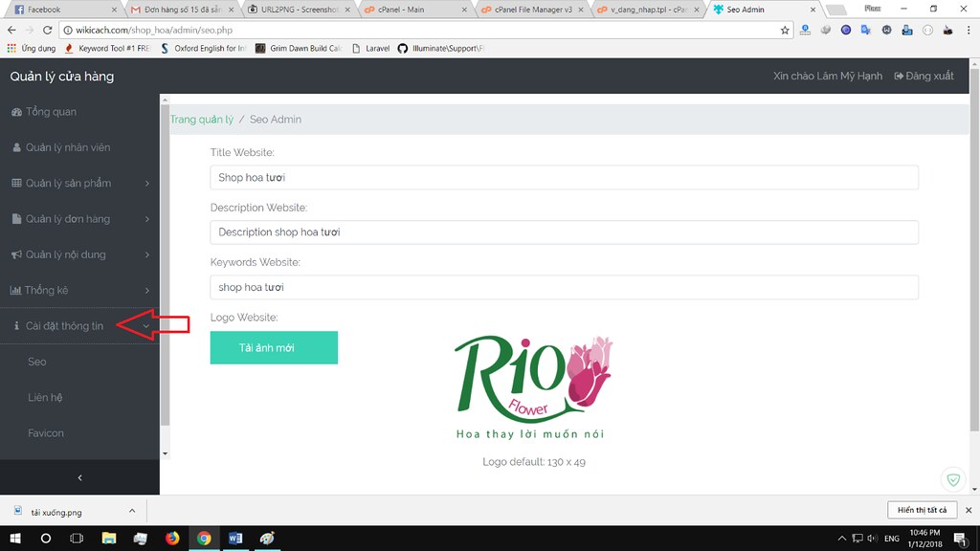Click the address bar URL wikicach.com
The height and width of the screenshot is (551, 980).
coord(154,30)
